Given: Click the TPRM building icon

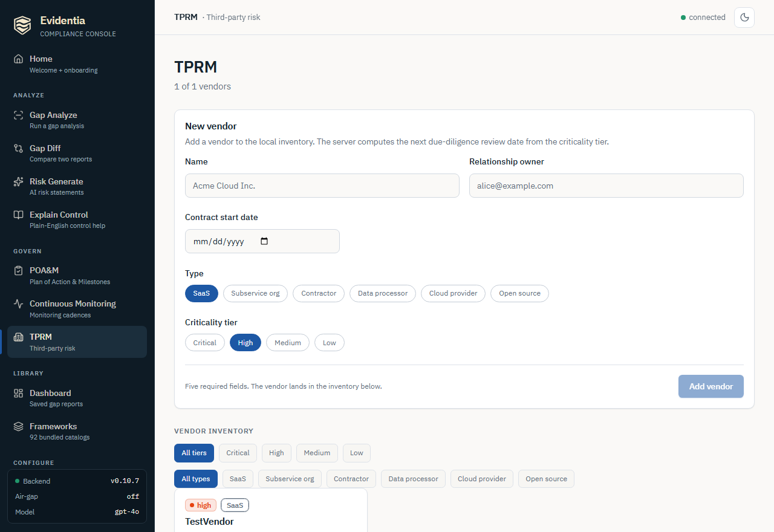Looking at the screenshot, I should [18, 337].
